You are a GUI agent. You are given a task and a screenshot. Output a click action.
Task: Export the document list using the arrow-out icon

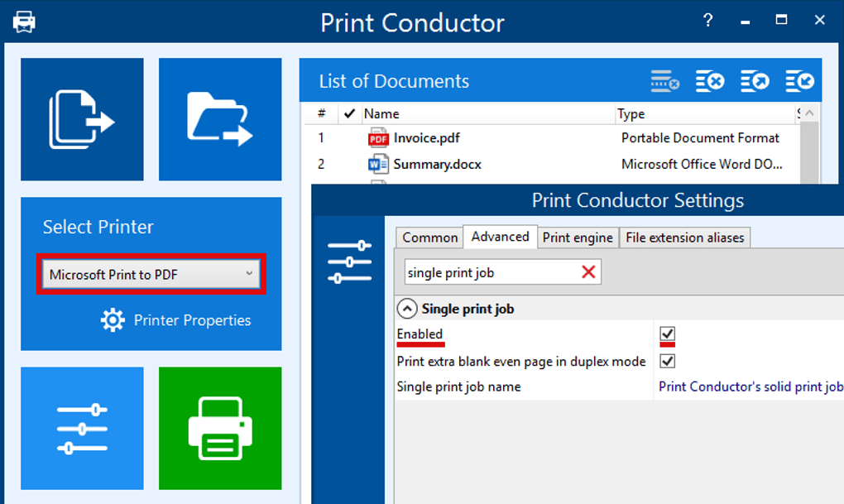click(x=755, y=80)
